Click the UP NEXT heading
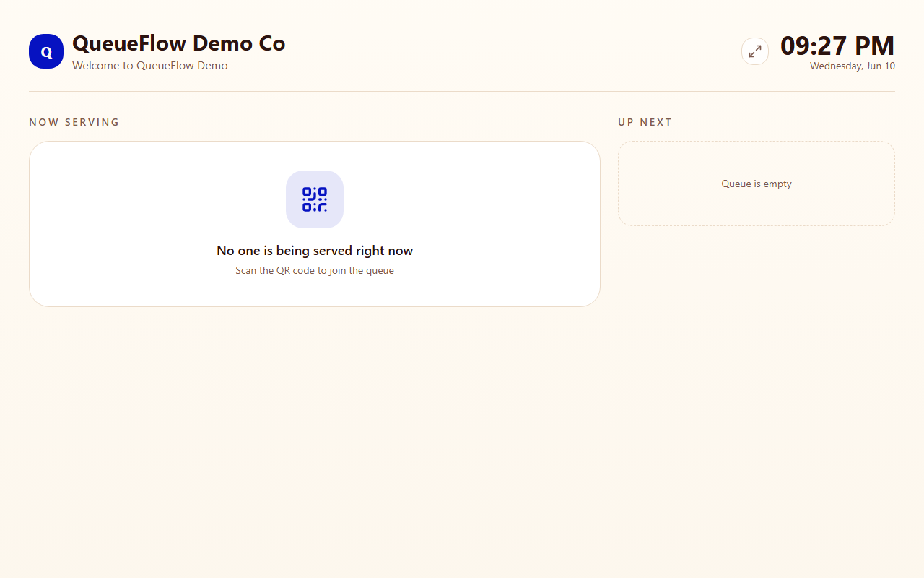924x578 pixels. 645,122
